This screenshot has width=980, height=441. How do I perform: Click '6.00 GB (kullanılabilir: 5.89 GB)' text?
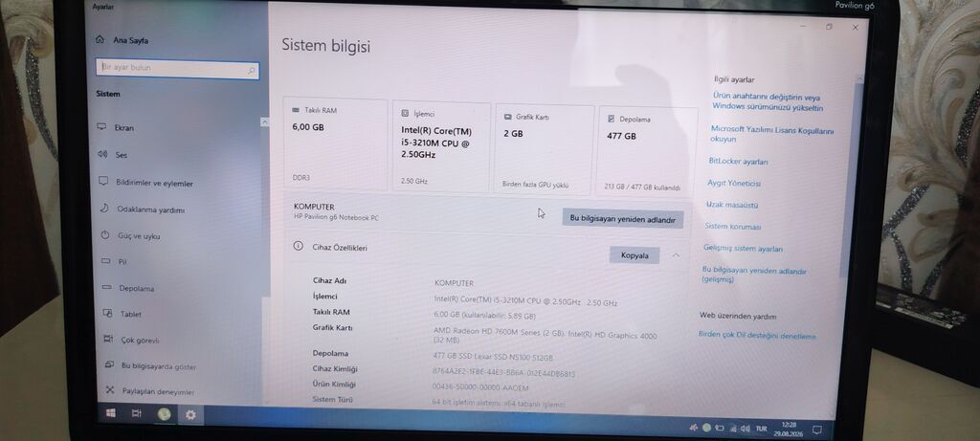coord(484,316)
